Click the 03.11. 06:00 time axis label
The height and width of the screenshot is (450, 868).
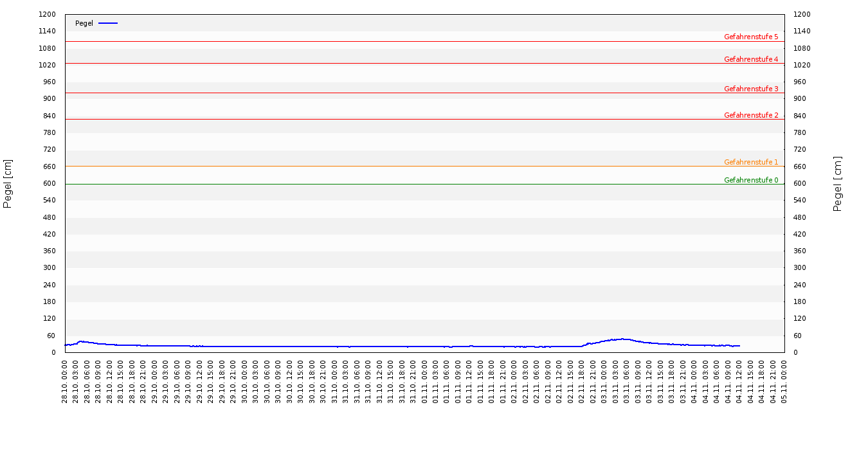[x=627, y=382]
